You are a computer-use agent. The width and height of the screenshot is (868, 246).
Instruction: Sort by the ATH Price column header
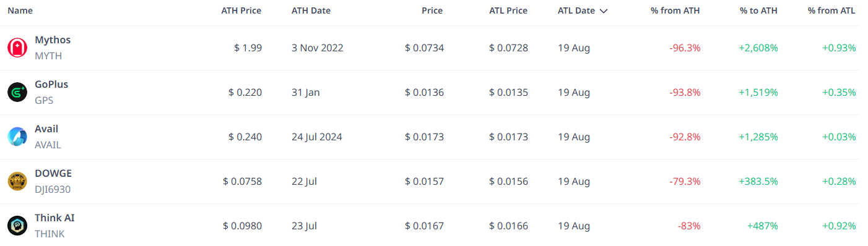[241, 11]
